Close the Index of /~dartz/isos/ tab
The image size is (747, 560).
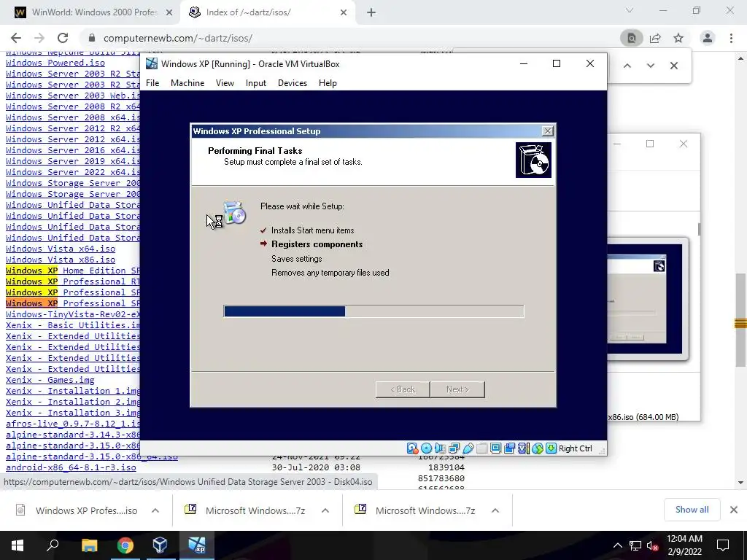tap(344, 12)
